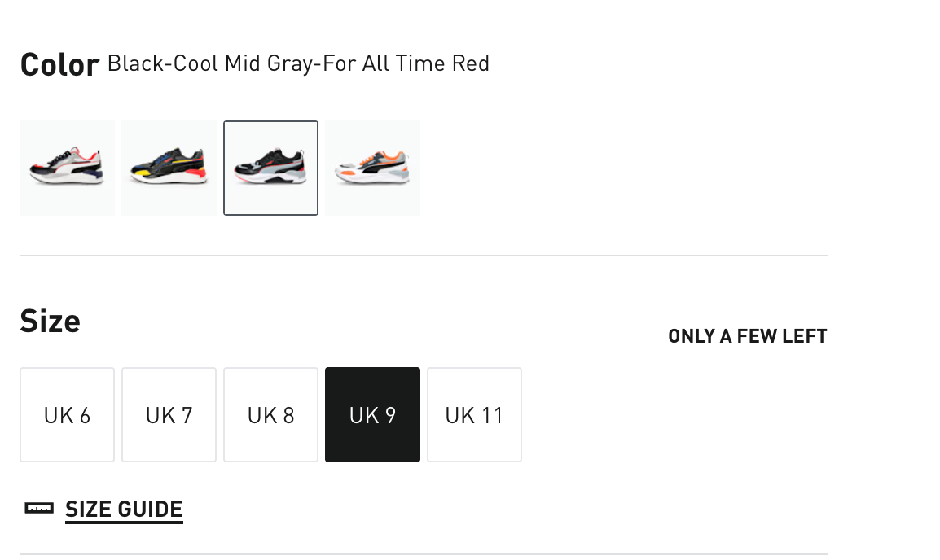Click the bold Color heading

pyautogui.click(x=59, y=64)
